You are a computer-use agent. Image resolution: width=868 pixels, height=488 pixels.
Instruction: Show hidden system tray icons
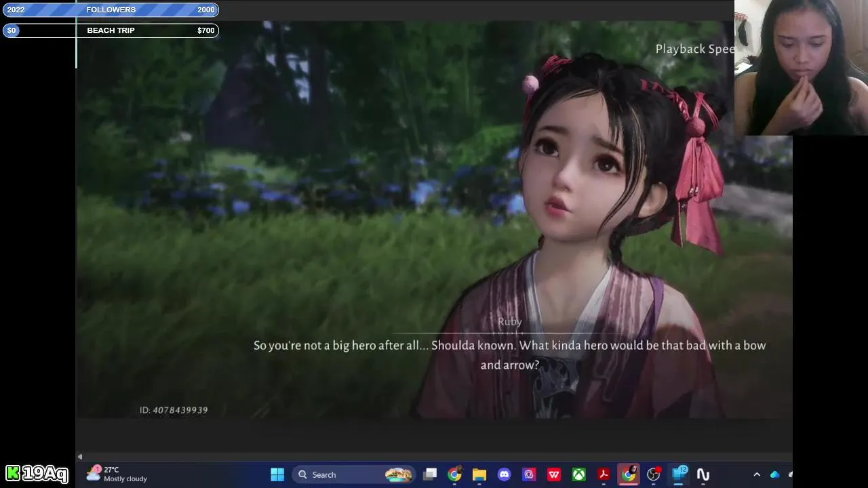(x=757, y=474)
